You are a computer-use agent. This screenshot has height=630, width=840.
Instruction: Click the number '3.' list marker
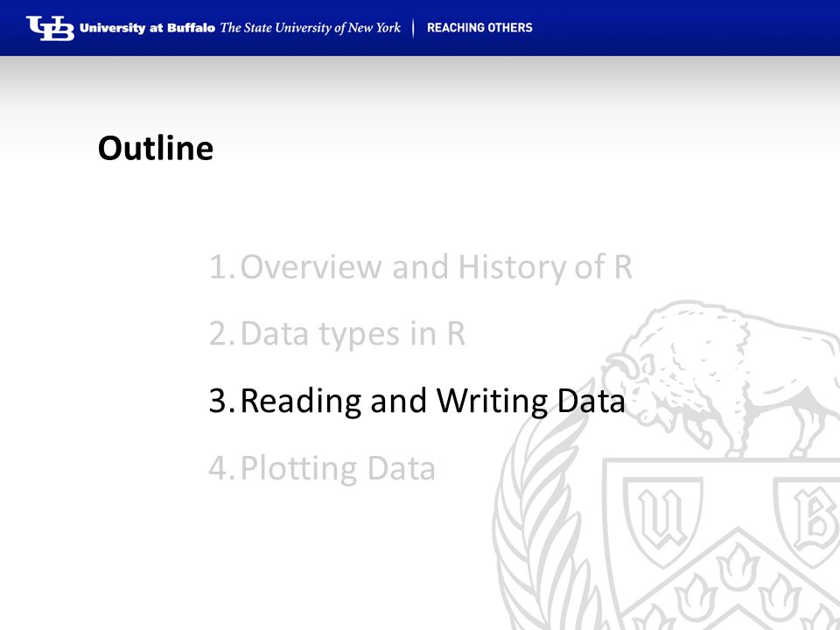(x=221, y=400)
